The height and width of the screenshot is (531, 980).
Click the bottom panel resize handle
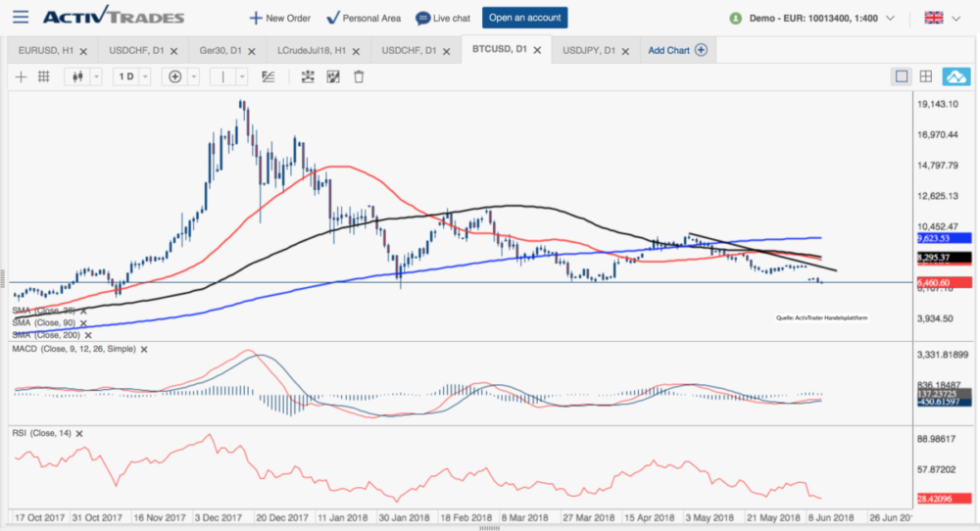click(489, 528)
